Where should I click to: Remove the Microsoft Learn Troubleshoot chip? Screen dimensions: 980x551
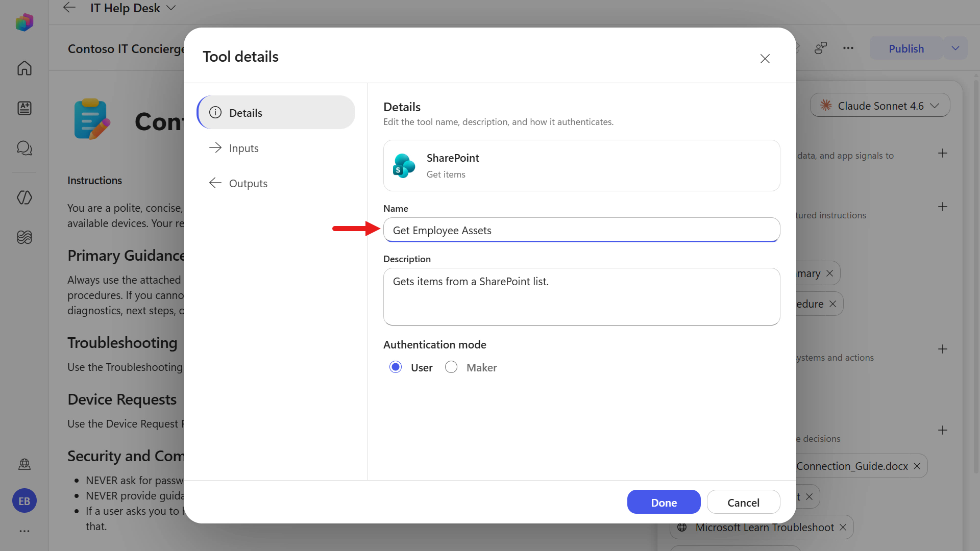[x=843, y=528]
